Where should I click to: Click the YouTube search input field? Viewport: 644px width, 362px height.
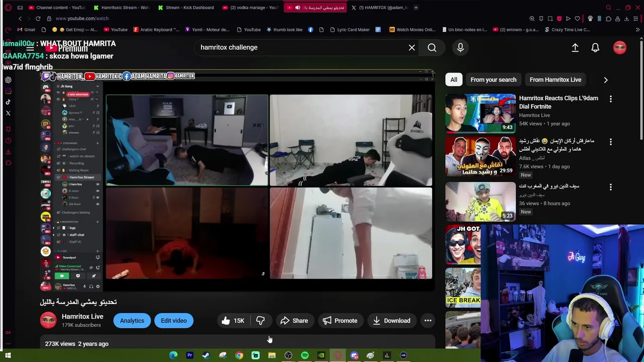click(x=302, y=47)
